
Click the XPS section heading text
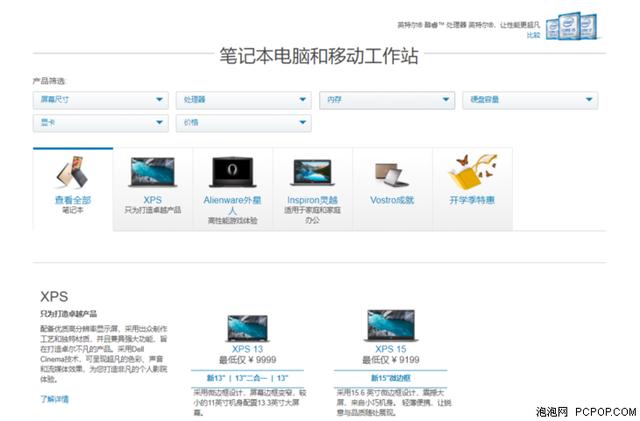[54, 296]
